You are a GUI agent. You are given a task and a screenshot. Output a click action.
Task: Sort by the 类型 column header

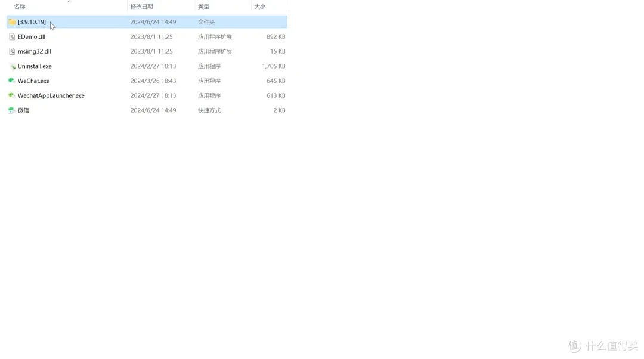pyautogui.click(x=204, y=7)
